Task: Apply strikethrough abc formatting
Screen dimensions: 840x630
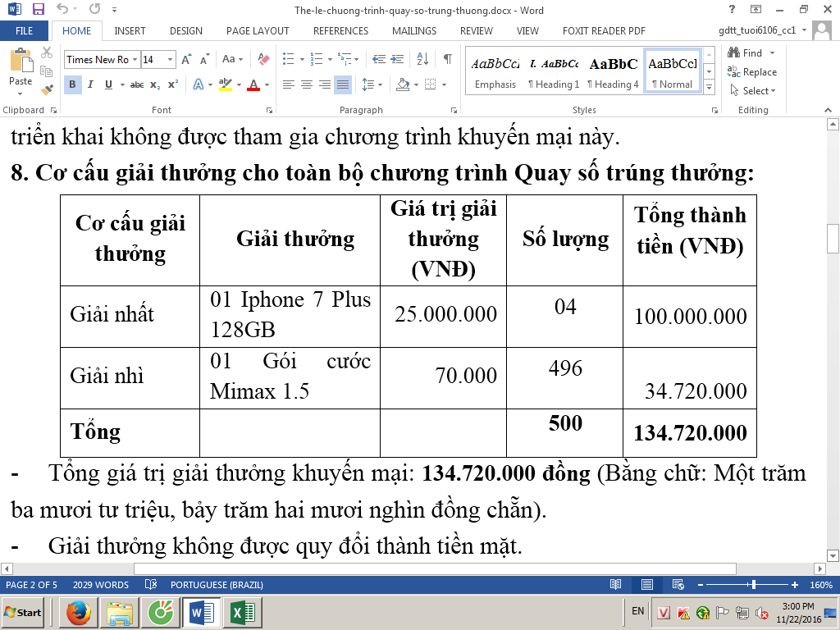Action: click(x=137, y=84)
